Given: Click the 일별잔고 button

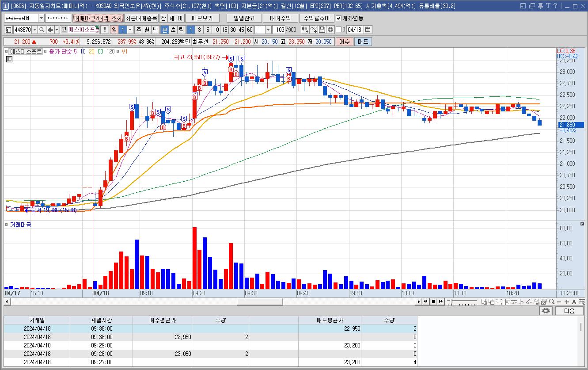Looking at the screenshot, I should coord(244,18).
